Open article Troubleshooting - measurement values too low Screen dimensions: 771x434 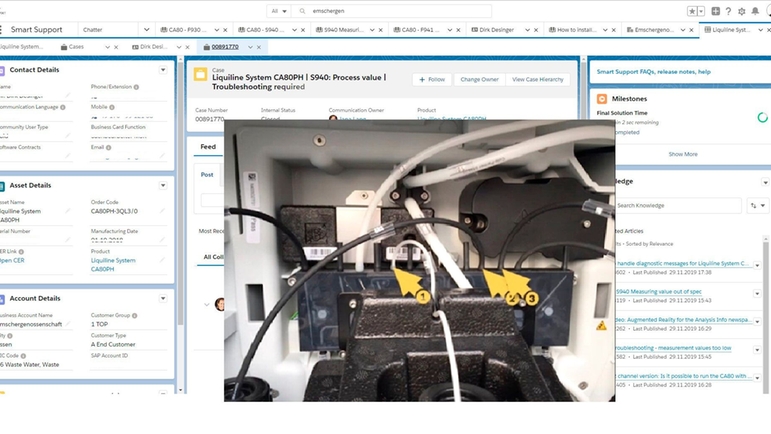coord(673,348)
